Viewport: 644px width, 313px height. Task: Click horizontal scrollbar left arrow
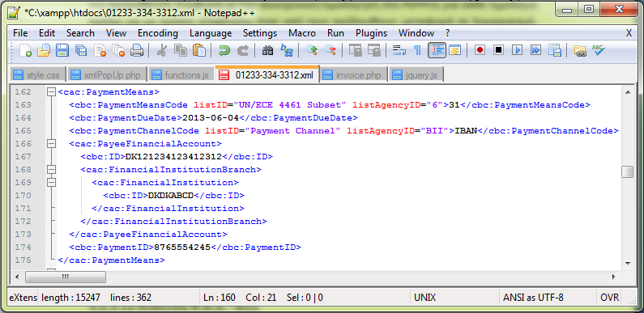coord(17,277)
